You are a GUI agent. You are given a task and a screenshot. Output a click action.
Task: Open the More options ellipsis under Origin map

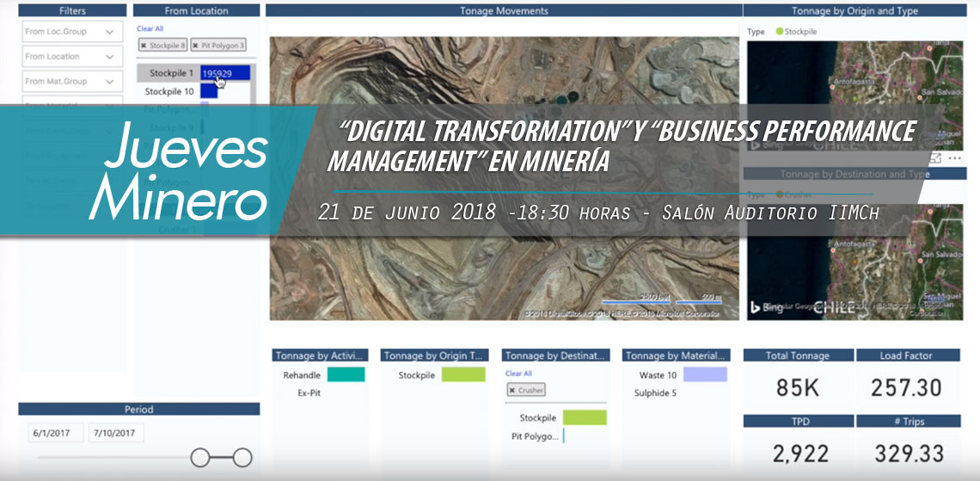click(x=954, y=158)
